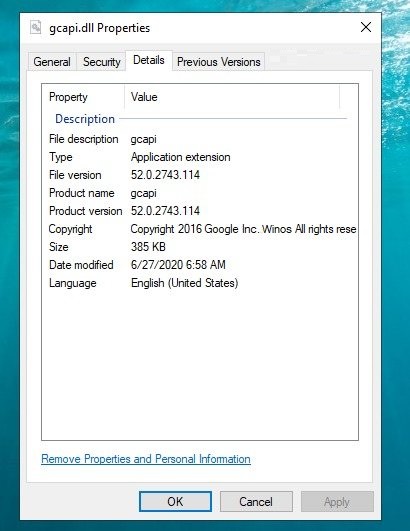
Task: Confirm with the OK button
Action: 175,502
